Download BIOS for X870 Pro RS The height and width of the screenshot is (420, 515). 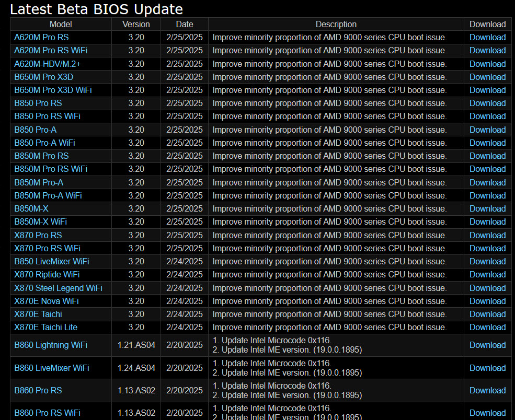click(x=487, y=236)
